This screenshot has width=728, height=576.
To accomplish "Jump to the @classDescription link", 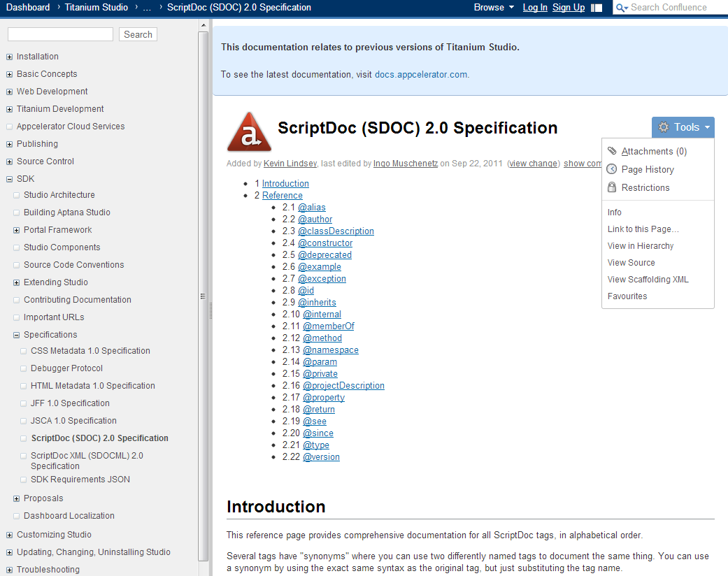I will click(x=336, y=231).
